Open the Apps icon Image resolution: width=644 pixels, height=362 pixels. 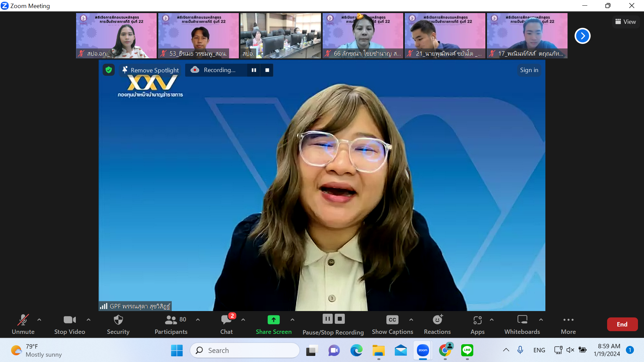[477, 324]
